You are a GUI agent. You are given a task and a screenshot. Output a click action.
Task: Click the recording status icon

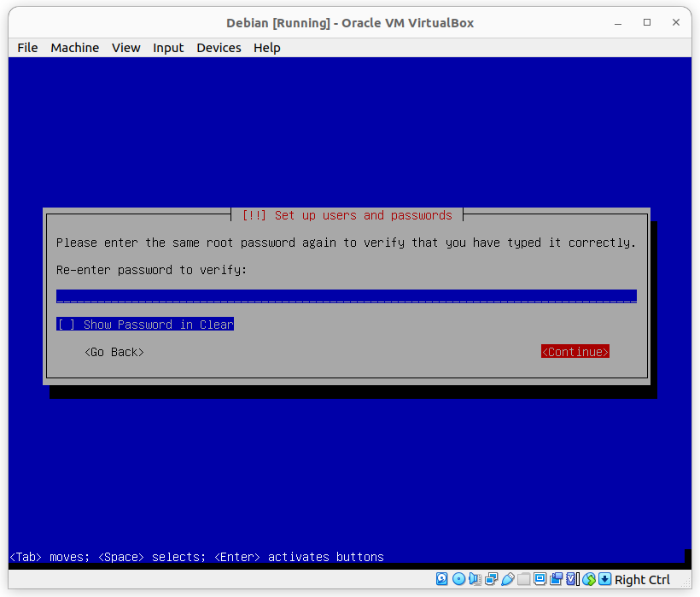click(557, 579)
